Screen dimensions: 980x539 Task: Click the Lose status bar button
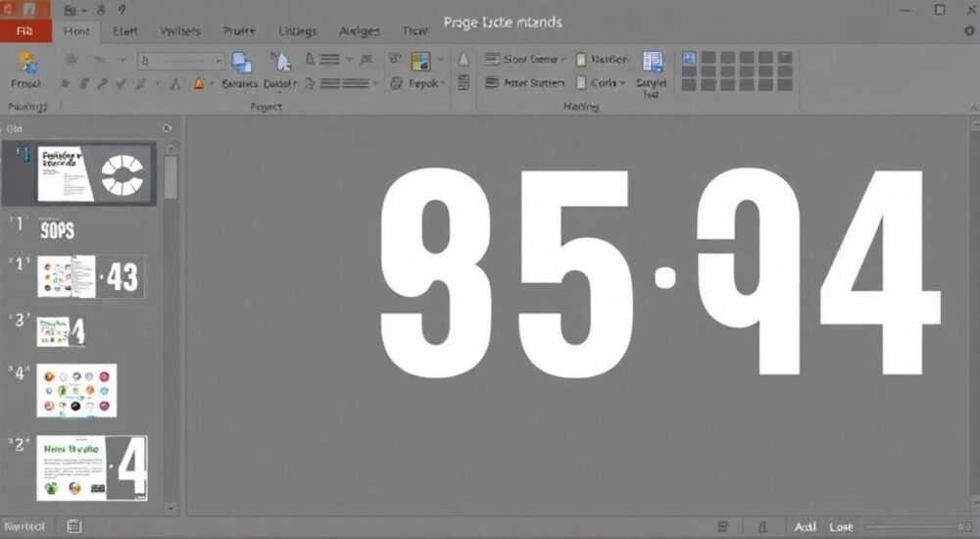(x=841, y=527)
